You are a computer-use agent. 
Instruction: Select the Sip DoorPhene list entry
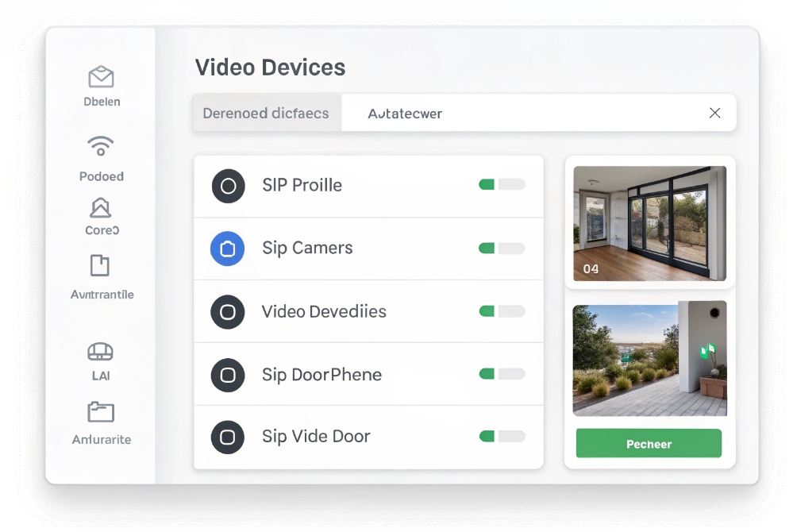coord(321,374)
